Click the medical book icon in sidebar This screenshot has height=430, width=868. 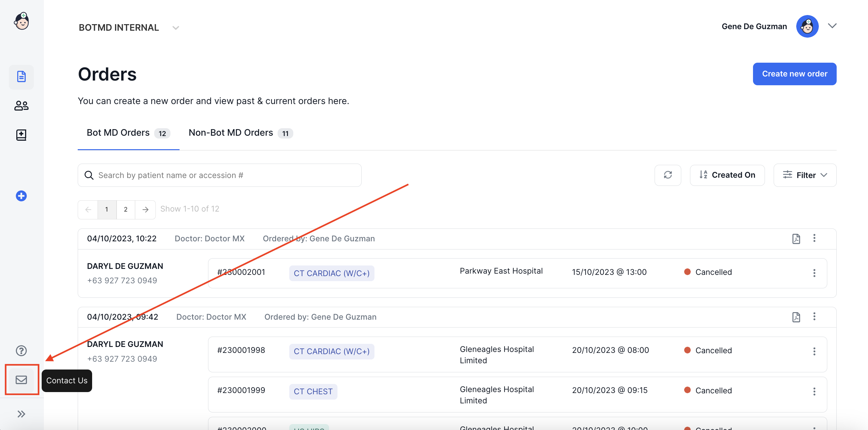pos(21,135)
